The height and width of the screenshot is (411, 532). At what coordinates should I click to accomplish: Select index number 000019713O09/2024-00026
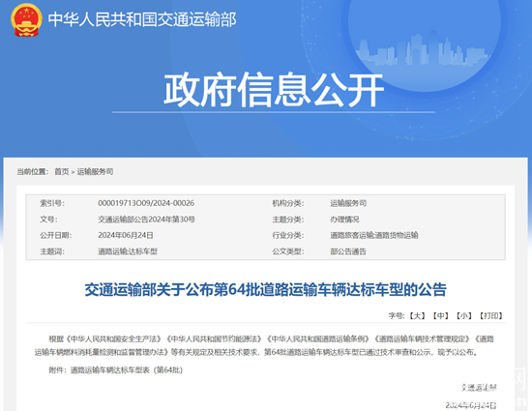146,203
